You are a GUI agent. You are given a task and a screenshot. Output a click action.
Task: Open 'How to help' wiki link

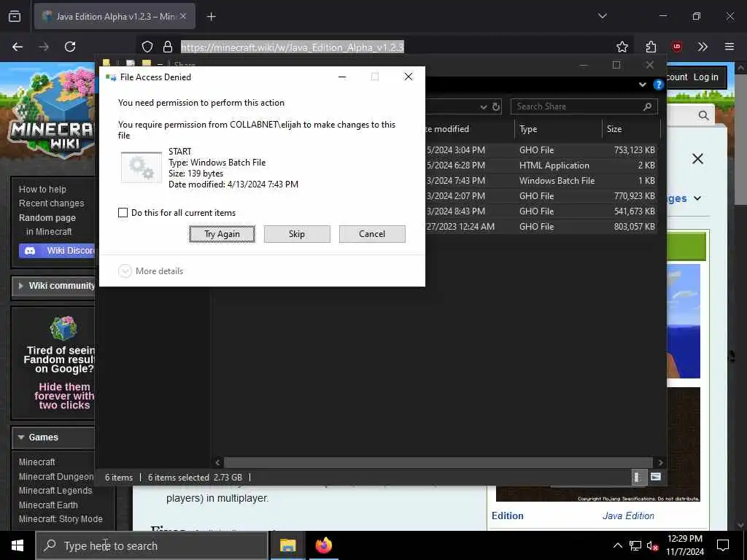point(42,190)
